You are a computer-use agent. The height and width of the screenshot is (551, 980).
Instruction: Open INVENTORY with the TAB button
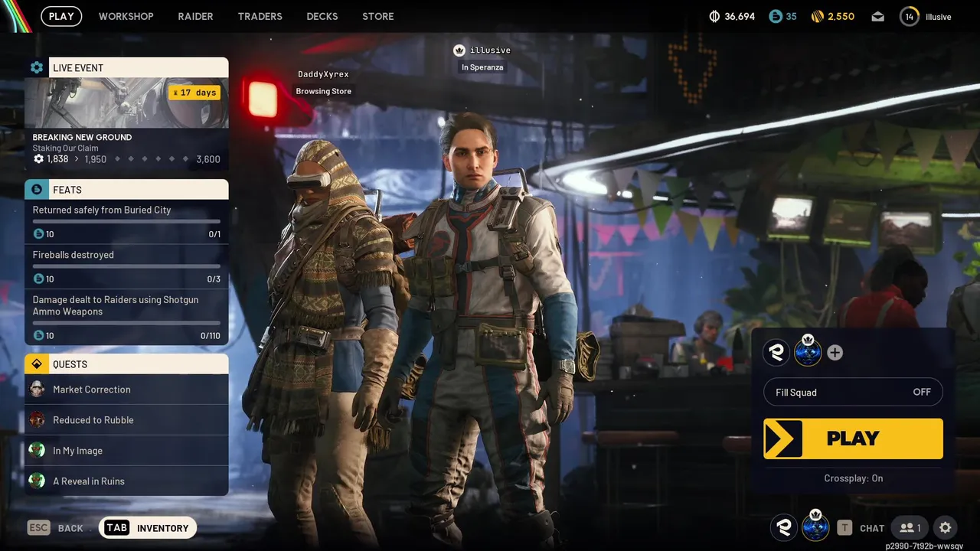click(148, 527)
